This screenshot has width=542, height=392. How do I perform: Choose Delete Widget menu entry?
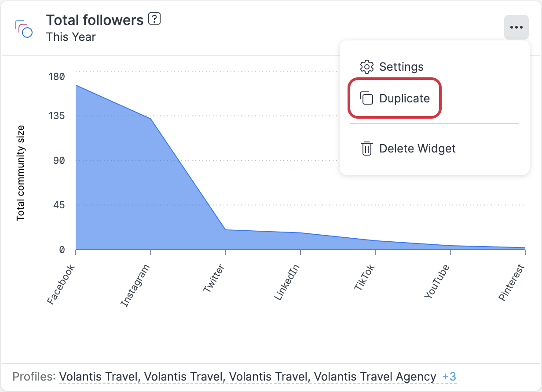[417, 149]
